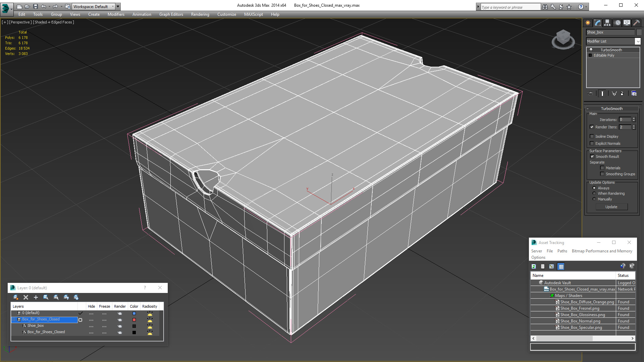Toggle Show End Result icon

[602, 94]
